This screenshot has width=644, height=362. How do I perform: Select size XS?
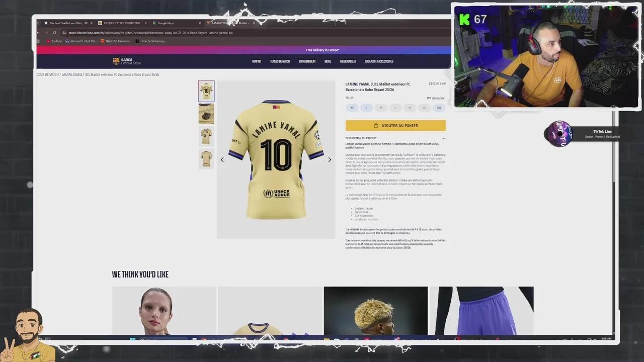coord(352,108)
